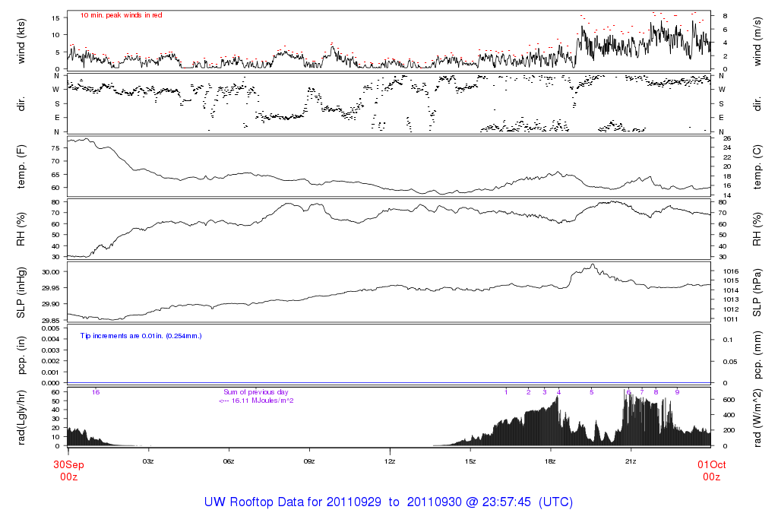Pick the 12z time axis marker

tap(390, 461)
